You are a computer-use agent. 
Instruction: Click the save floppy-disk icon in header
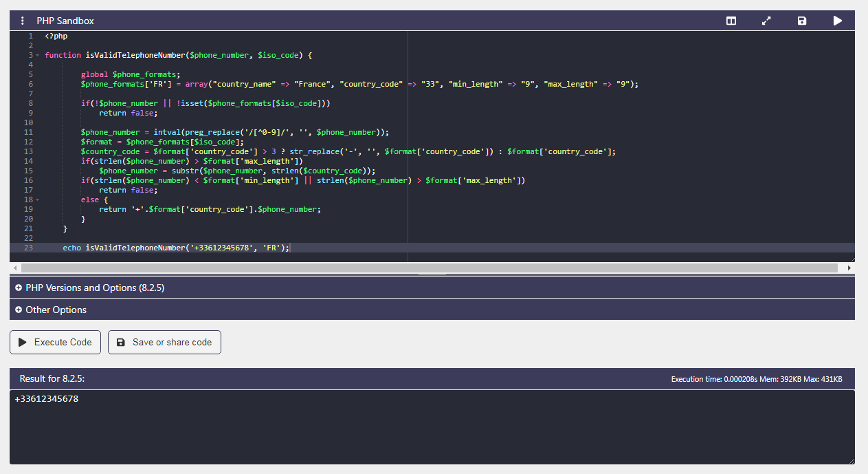click(x=802, y=21)
